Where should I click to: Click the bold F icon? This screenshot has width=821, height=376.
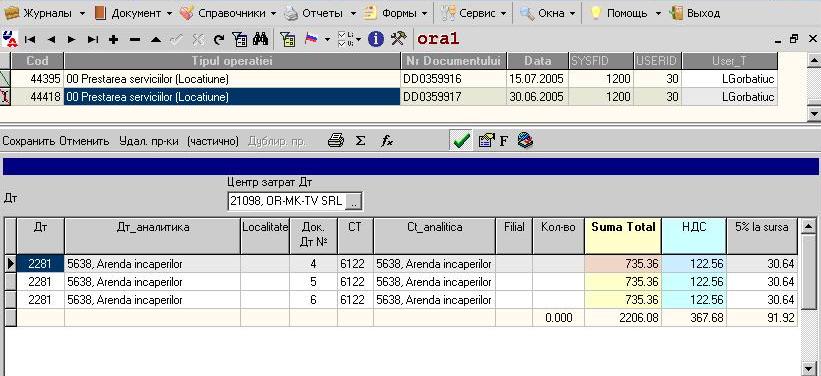504,141
